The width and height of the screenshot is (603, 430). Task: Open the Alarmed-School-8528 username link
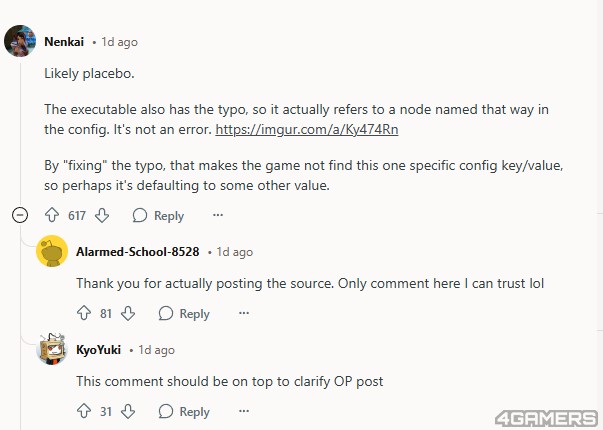coord(138,252)
